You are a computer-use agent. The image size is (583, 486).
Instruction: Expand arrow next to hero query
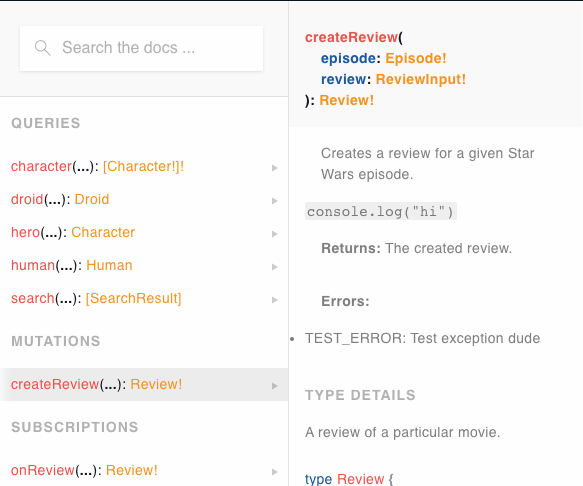[274, 234]
